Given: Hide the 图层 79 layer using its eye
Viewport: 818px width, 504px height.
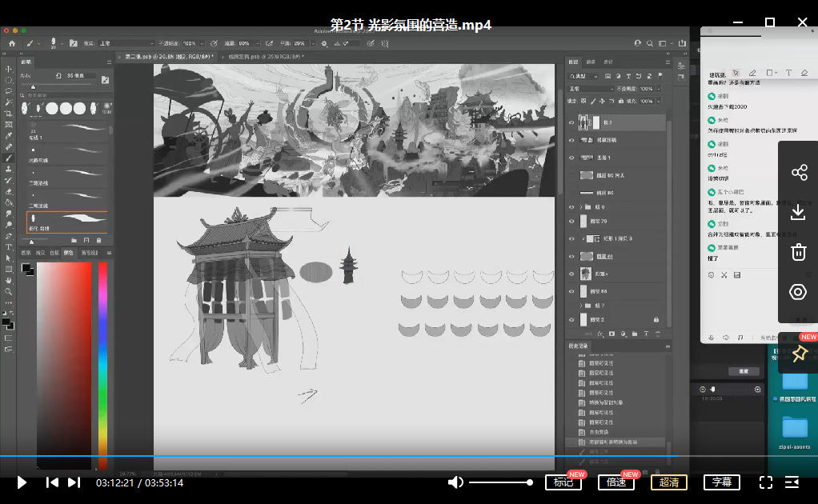Looking at the screenshot, I should (x=571, y=221).
